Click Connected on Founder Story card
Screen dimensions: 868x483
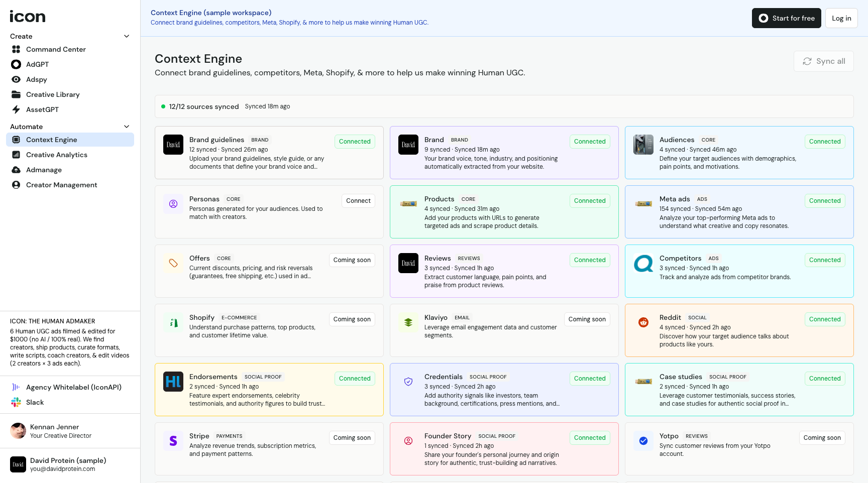590,438
